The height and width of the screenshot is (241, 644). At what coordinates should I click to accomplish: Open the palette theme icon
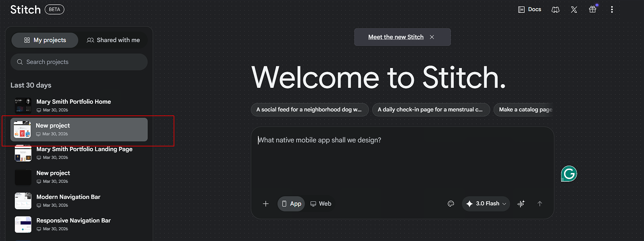(451, 204)
